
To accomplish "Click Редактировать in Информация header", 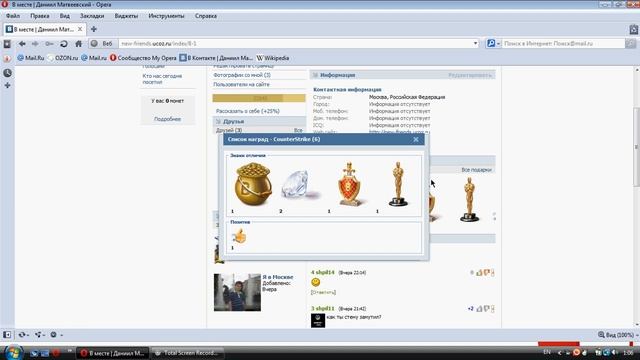I will tap(470, 76).
